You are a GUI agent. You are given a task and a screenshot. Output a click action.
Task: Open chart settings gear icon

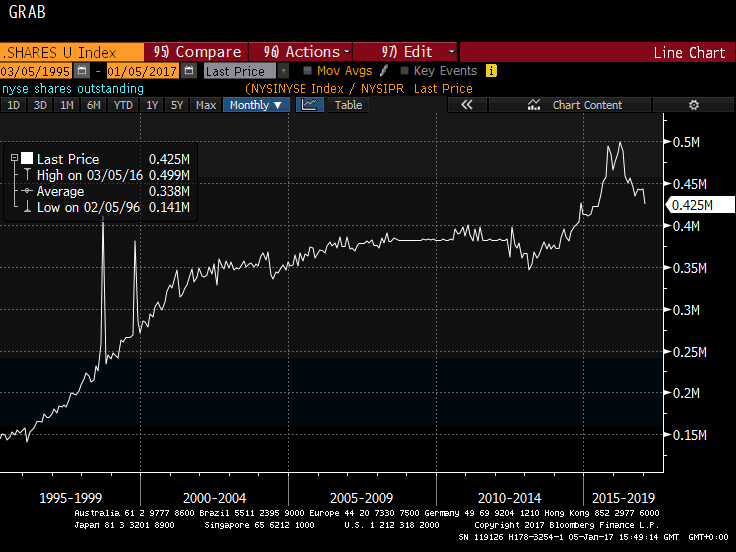tap(693, 105)
